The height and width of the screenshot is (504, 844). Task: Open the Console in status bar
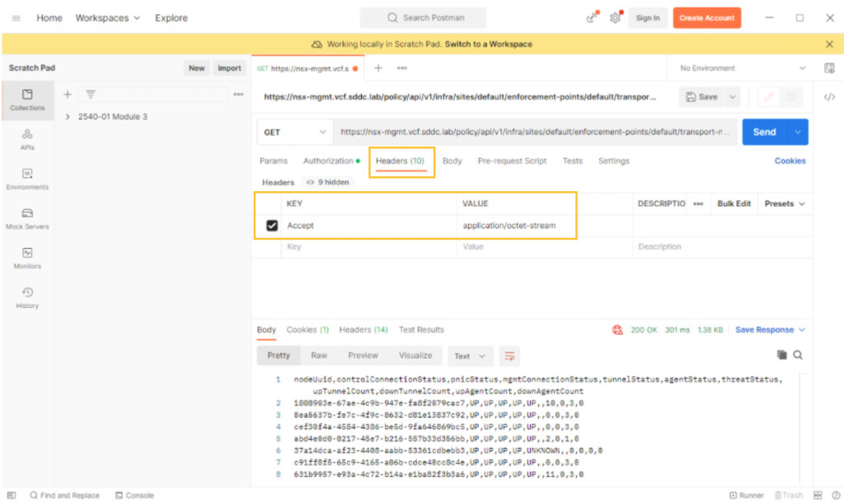click(134, 496)
